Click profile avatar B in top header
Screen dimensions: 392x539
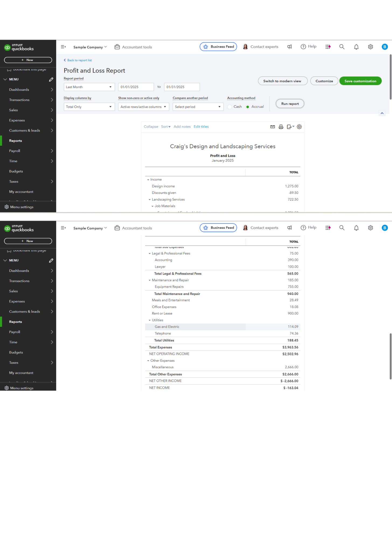pos(385,47)
